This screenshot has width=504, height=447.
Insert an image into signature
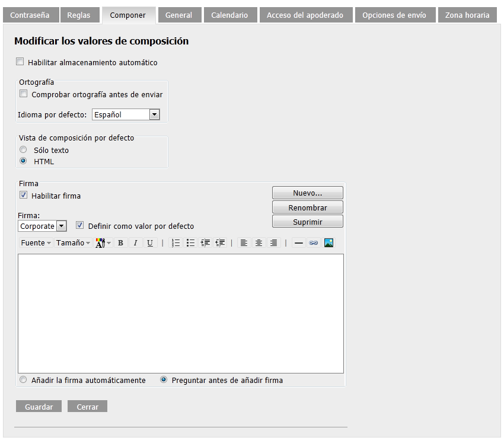click(328, 242)
